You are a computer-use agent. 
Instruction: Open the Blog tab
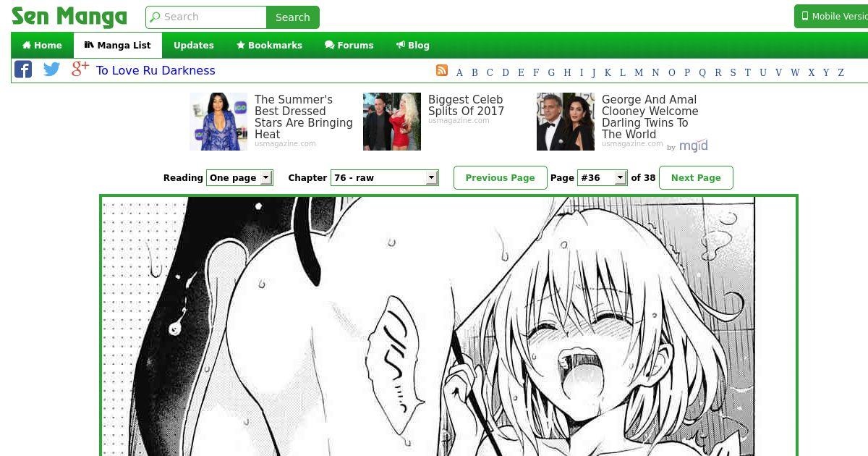[x=413, y=45]
